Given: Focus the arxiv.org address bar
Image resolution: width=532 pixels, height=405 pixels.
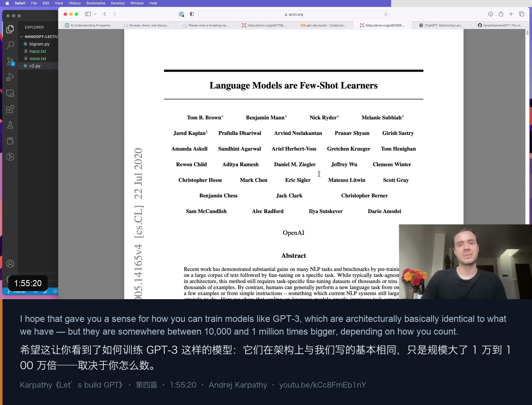Looking at the screenshot, I should (294, 14).
